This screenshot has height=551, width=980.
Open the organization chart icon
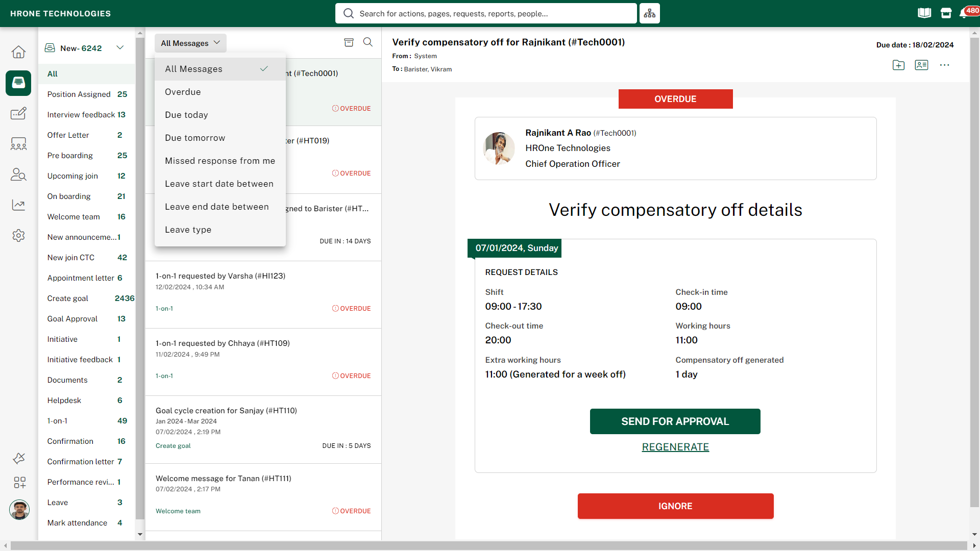[x=649, y=13]
